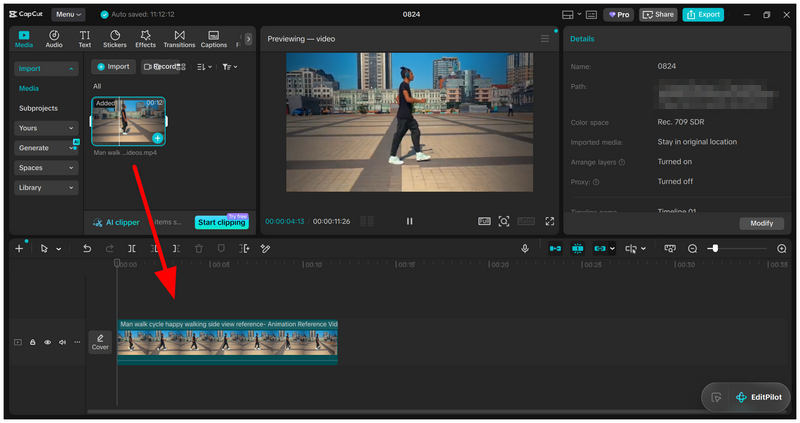
Task: Open the AI clipper tool
Action: (116, 222)
